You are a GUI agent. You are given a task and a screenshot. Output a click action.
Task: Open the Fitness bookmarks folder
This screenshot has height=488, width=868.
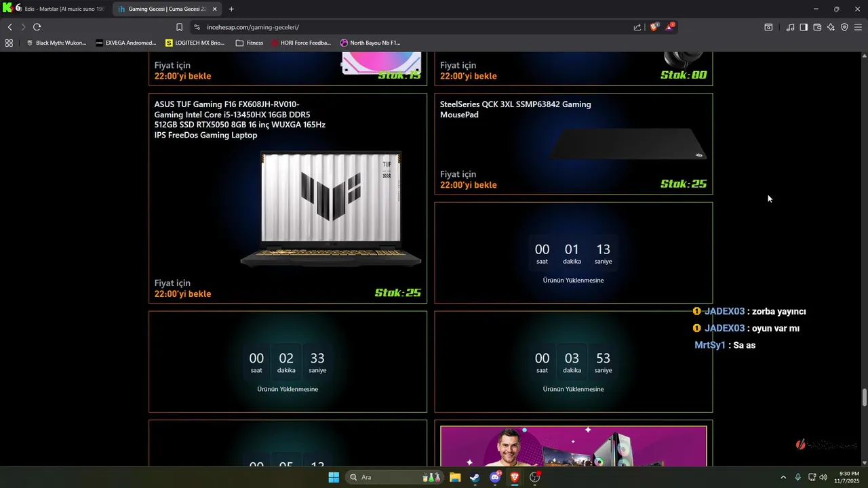coord(250,43)
